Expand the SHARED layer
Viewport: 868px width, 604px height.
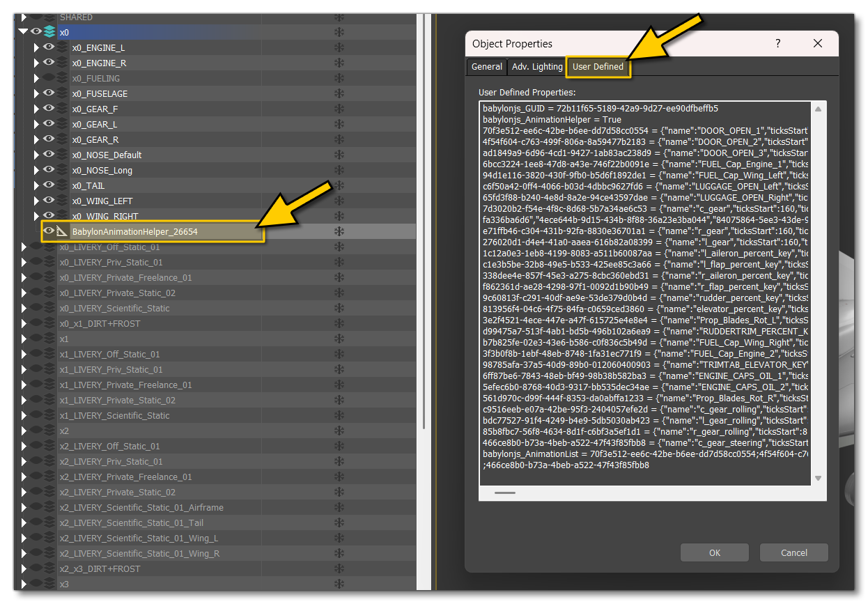point(23,17)
